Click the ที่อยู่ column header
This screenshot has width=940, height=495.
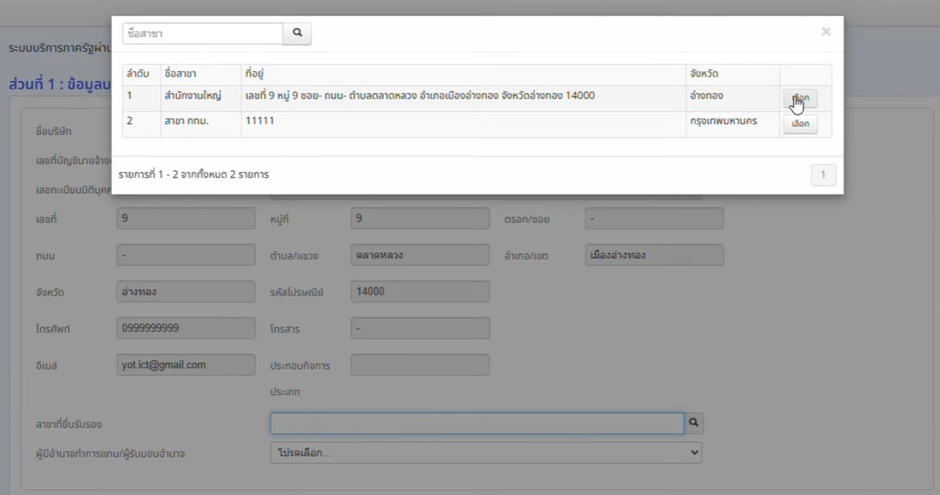point(254,74)
